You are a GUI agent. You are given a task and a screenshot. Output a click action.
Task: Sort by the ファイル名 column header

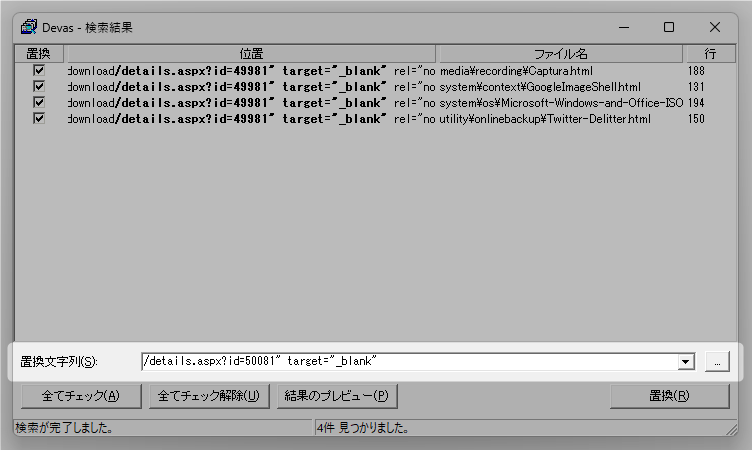coord(561,54)
